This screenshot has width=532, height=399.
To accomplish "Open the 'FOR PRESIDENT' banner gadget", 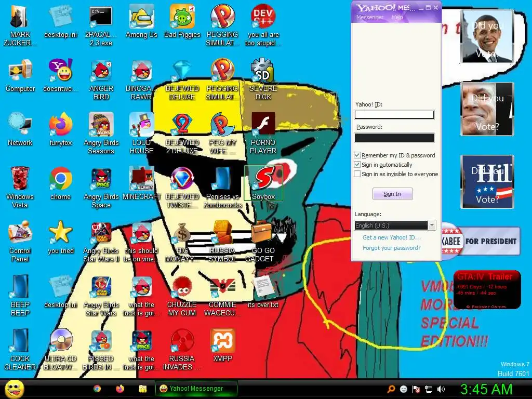I will click(481, 241).
